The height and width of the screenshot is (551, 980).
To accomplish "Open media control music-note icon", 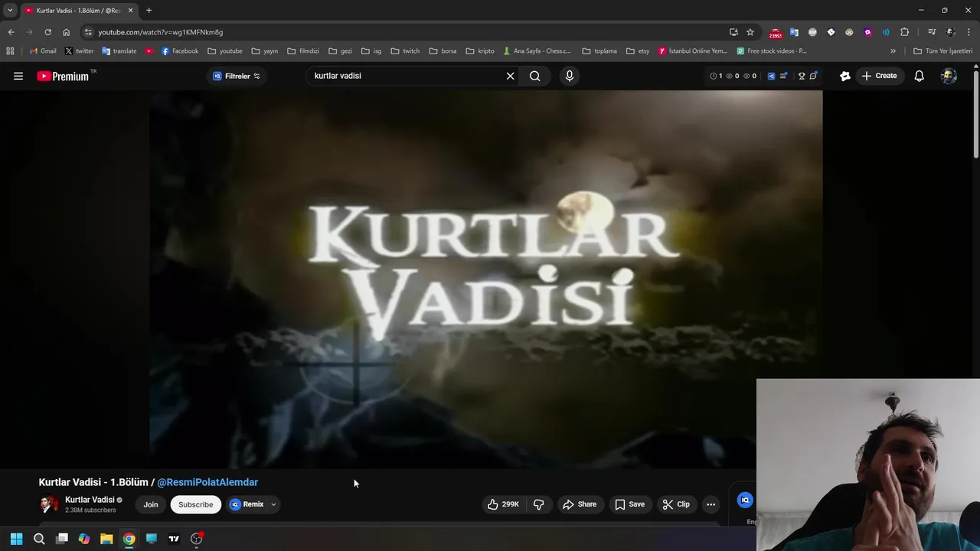I will click(932, 32).
